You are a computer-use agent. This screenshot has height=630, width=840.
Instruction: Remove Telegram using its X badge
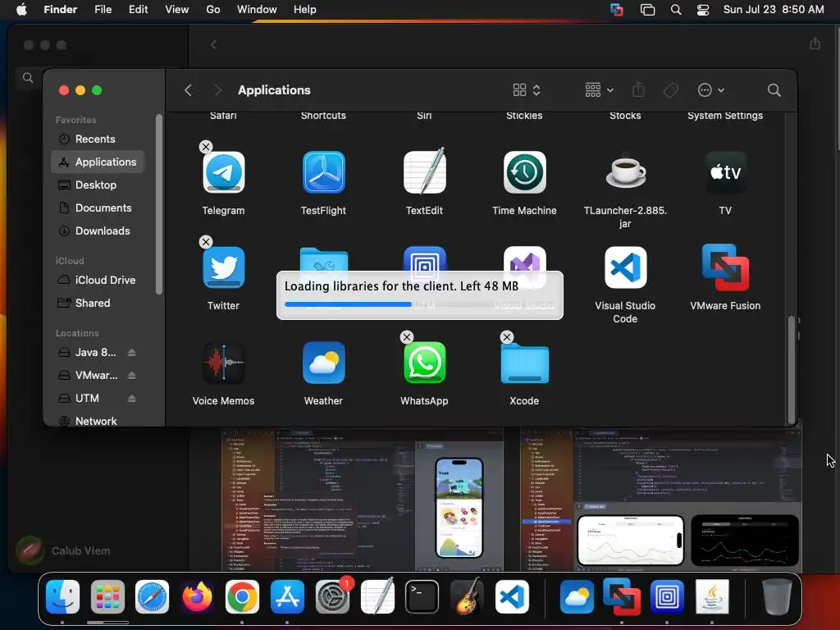coord(206,147)
